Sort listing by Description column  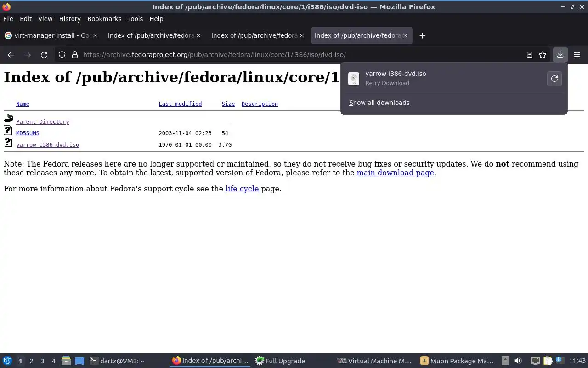coord(260,104)
